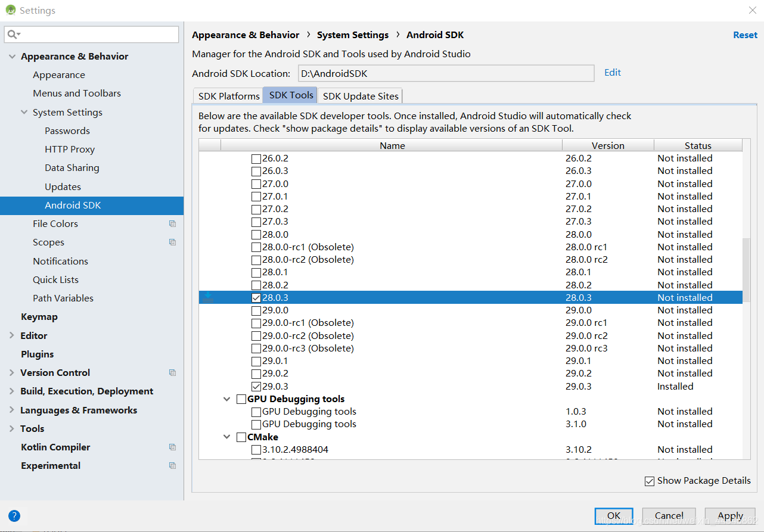Click System Settings in the breadcrumb
This screenshot has height=532, width=764.
[353, 35]
